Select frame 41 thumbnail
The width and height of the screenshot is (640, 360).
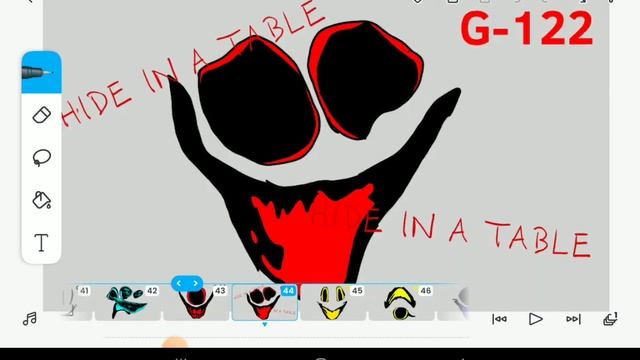(x=78, y=302)
